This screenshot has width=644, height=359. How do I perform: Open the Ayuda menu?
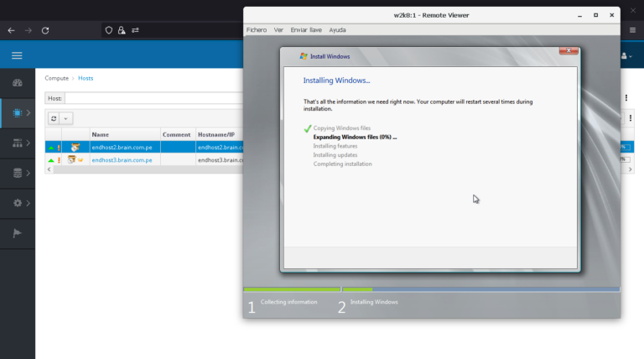point(337,29)
